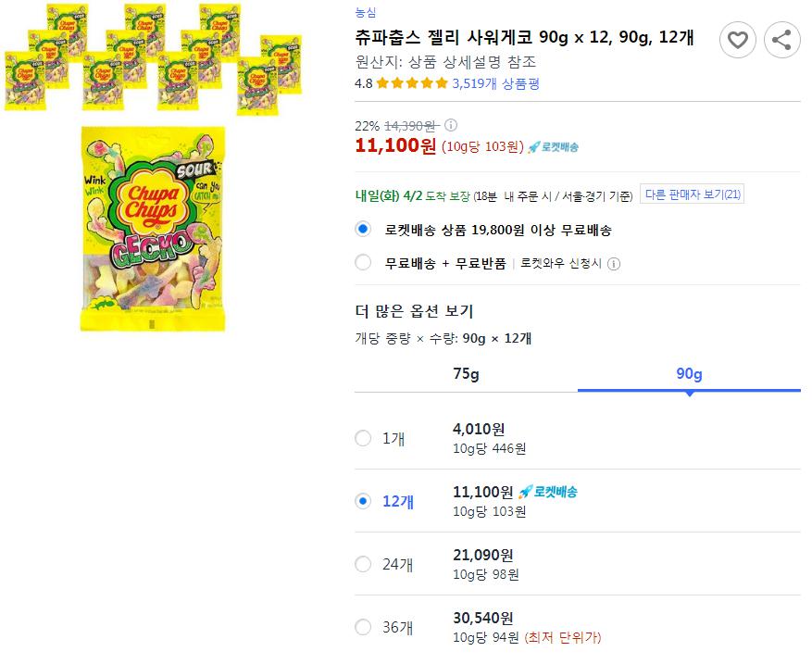Select the 12개 quantity radio button
Viewport: 812px width, 664px height.
pyautogui.click(x=363, y=501)
